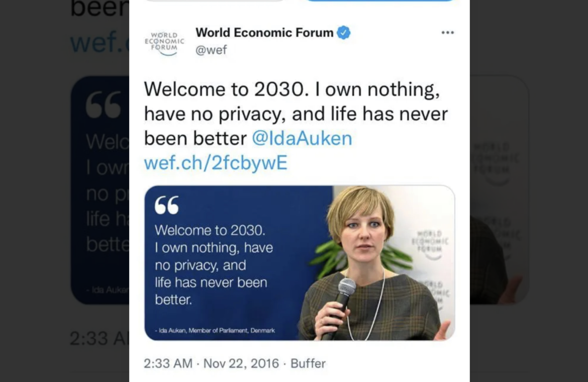Click the Buffer source label
Viewport: 588px width, 382px height.
click(308, 363)
